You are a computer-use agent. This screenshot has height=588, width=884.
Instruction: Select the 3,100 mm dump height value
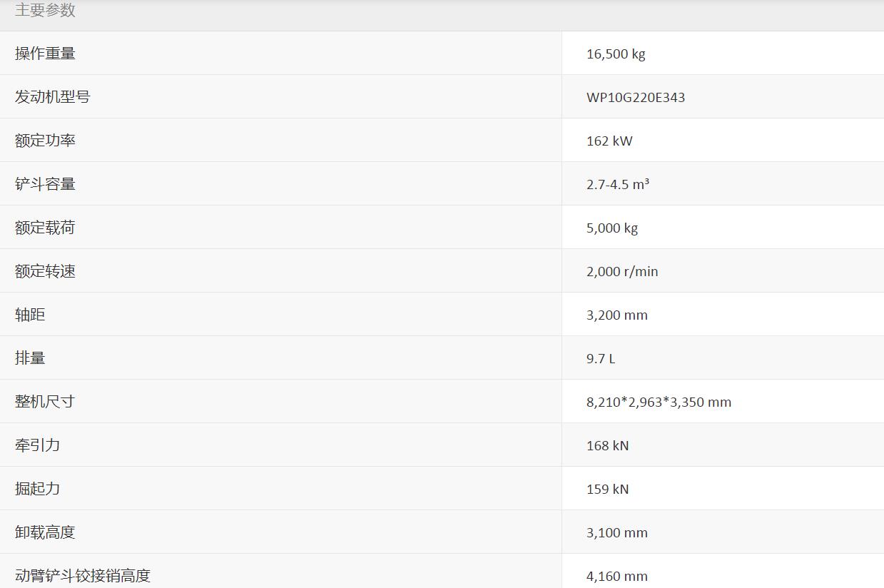pyautogui.click(x=617, y=533)
